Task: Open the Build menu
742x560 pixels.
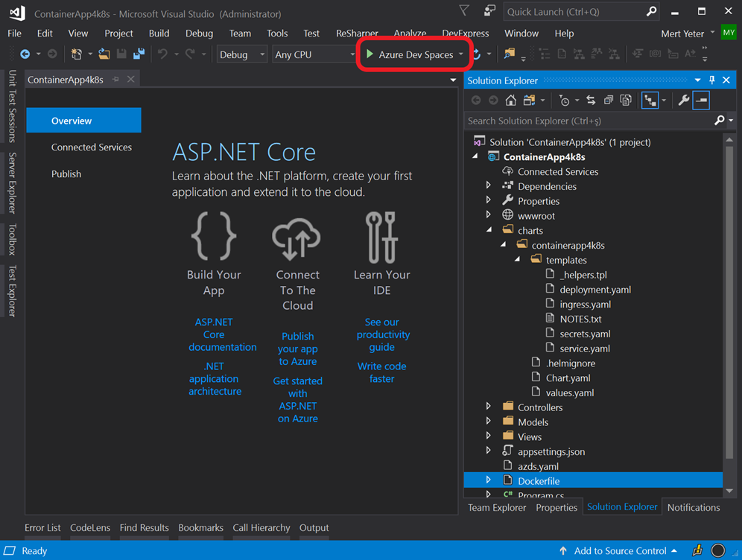Action: coord(159,33)
